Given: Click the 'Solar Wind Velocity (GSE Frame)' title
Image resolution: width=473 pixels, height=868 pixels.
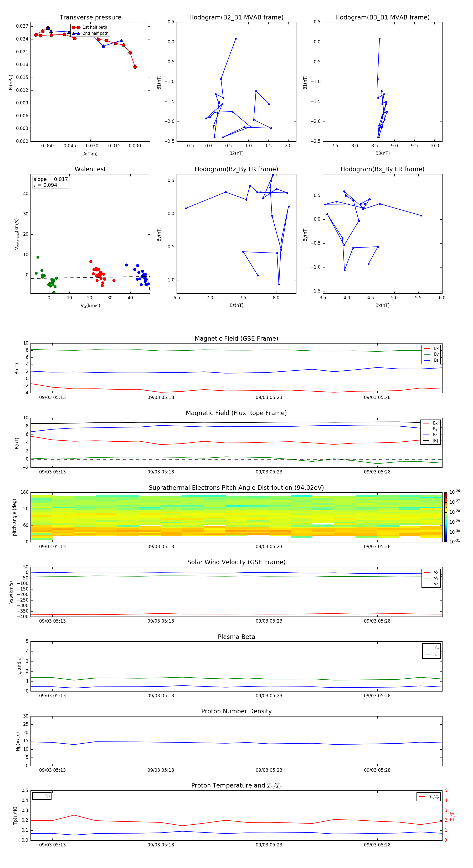Looking at the screenshot, I should click(x=236, y=562).
